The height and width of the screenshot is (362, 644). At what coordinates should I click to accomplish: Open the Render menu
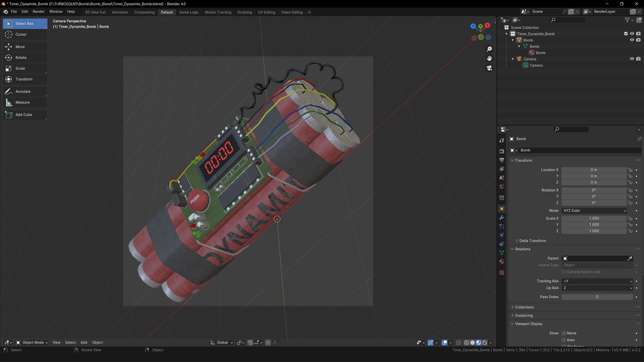click(x=39, y=12)
